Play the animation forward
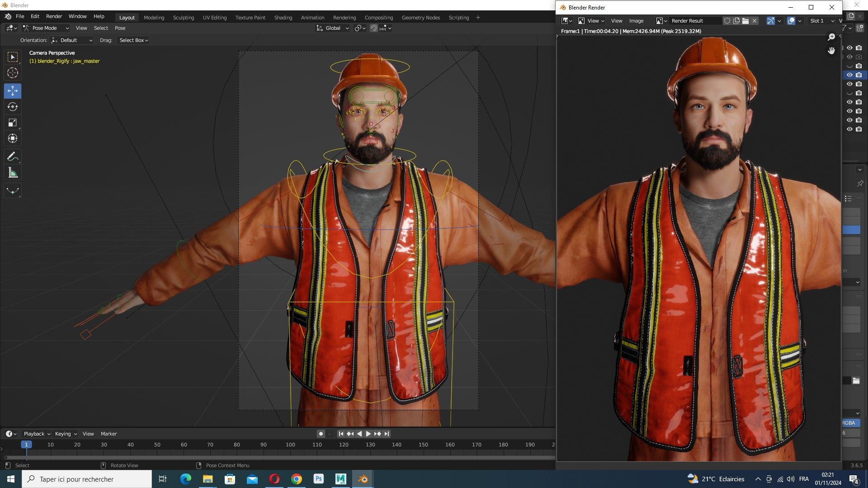 click(x=368, y=434)
